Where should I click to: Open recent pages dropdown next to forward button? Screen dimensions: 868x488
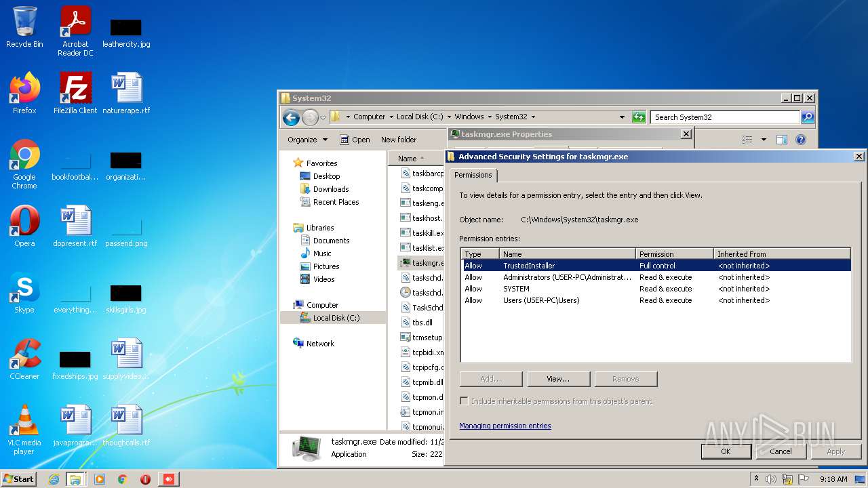323,117
